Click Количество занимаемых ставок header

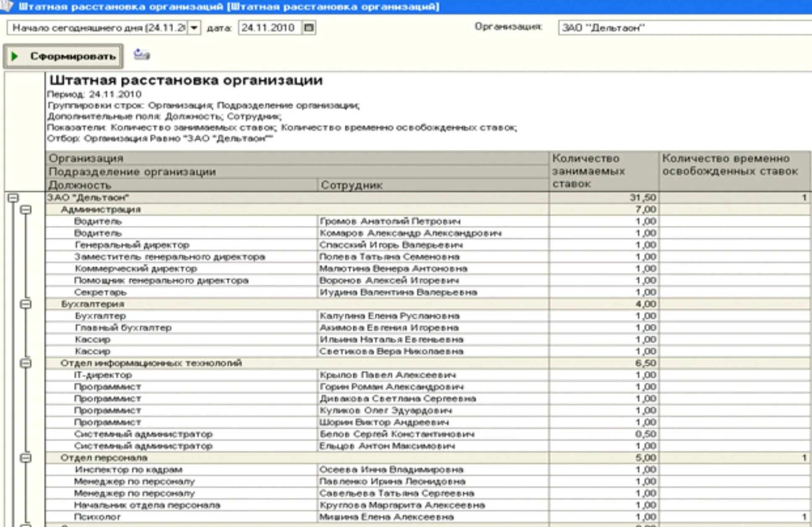tap(604, 171)
